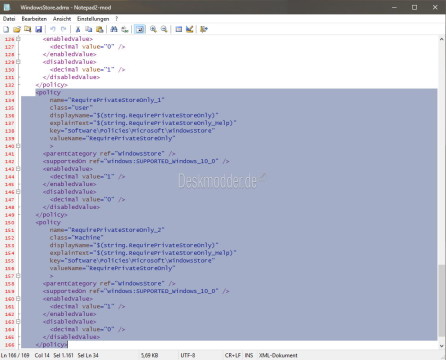The image size is (446, 360).
Task: Click the <parentCategory> tag on line 141
Action: coord(109,154)
